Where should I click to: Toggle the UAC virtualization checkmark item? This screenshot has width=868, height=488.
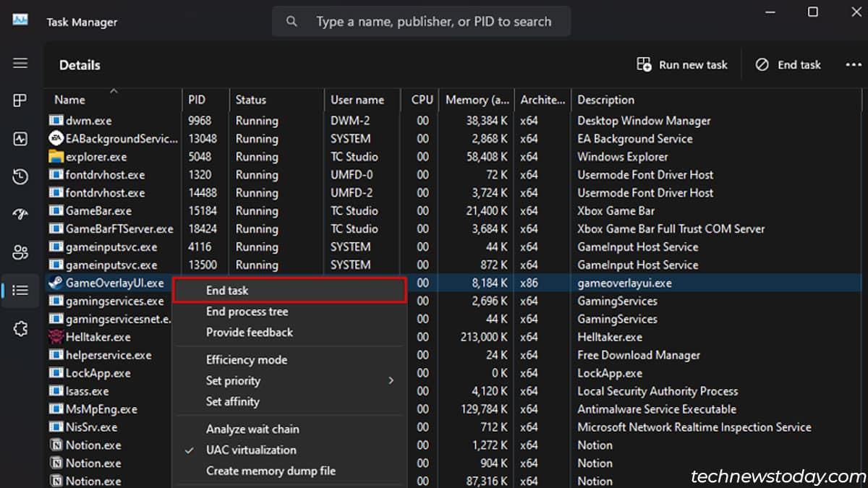289,450
